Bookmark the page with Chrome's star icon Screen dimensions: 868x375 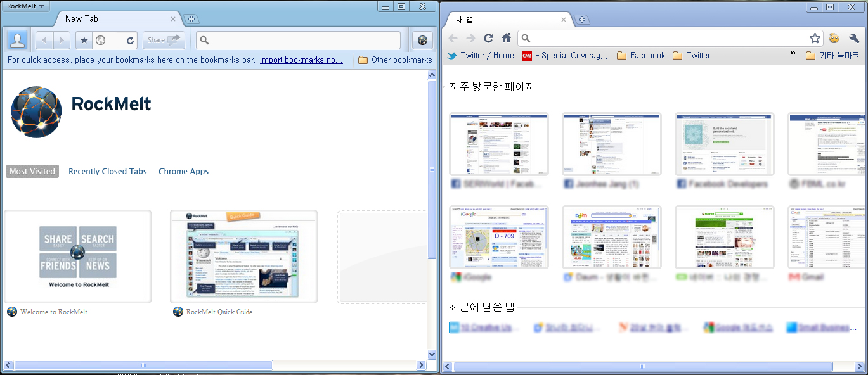815,38
